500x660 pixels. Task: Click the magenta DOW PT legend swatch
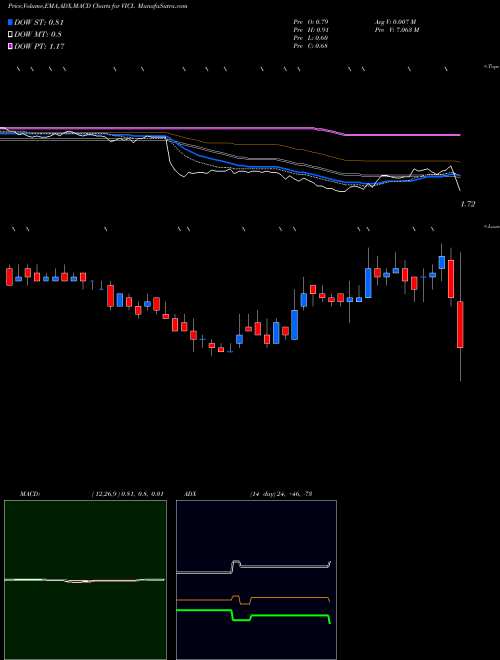click(x=10, y=46)
